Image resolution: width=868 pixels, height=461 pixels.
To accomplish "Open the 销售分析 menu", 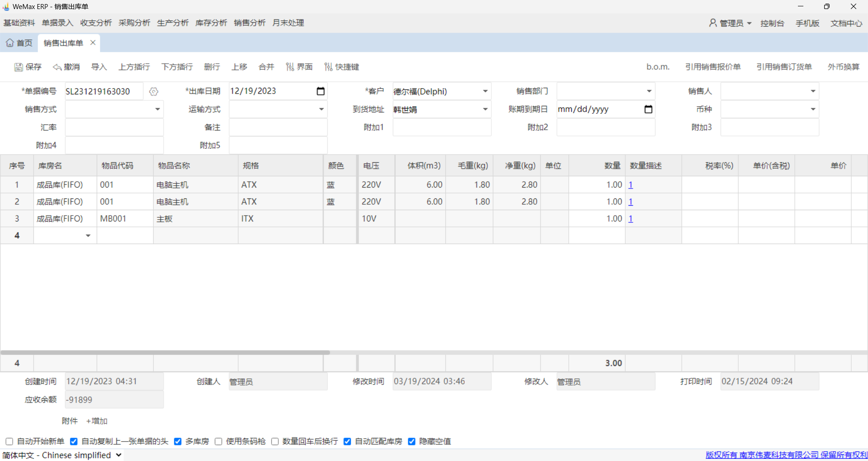I will [250, 23].
